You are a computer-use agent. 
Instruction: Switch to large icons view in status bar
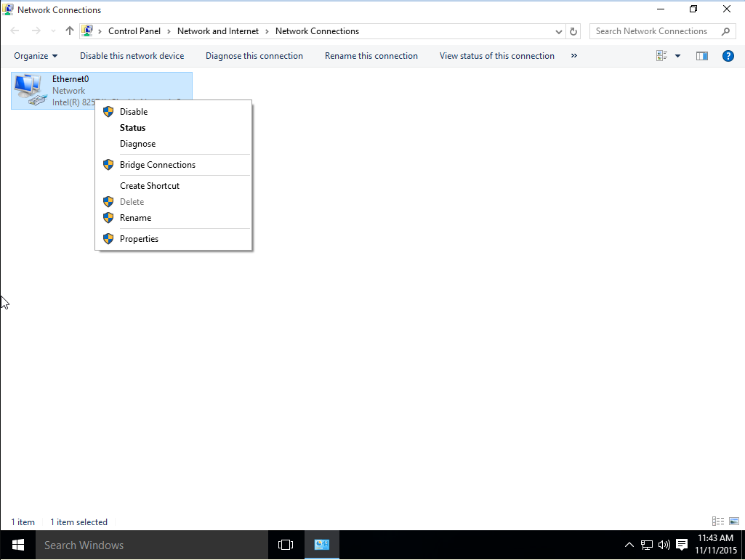[733, 522]
